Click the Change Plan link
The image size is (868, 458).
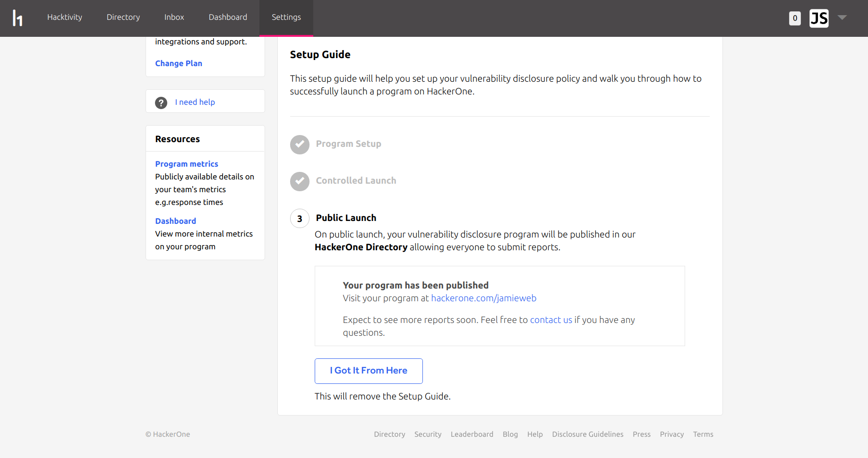179,63
